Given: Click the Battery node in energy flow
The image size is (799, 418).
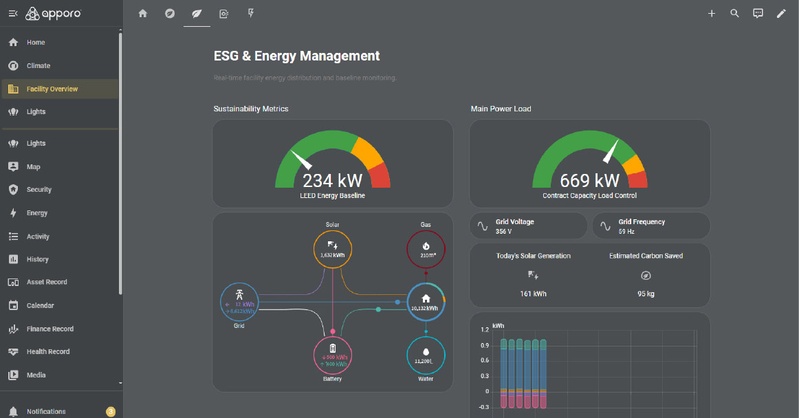Looking at the screenshot, I should (332, 356).
